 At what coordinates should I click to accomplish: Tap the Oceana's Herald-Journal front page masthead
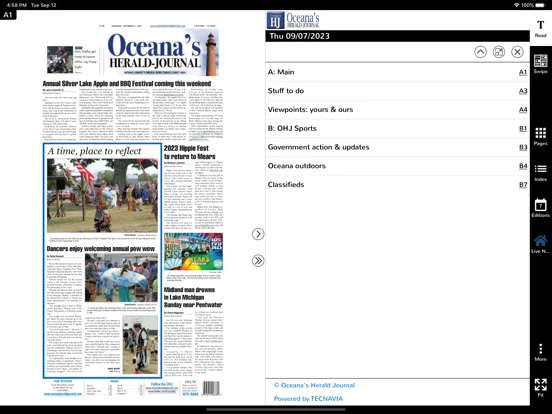click(163, 53)
